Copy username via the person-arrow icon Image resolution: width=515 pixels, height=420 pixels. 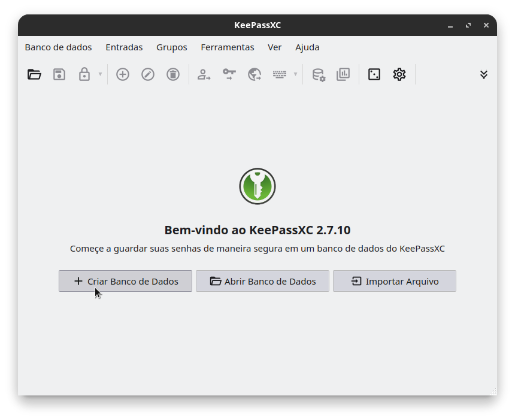tap(204, 75)
